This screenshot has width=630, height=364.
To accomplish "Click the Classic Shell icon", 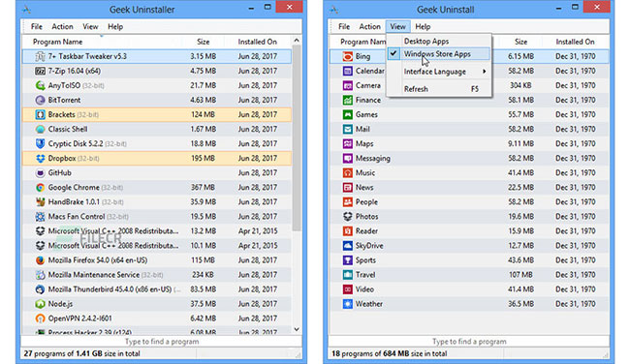I will (x=40, y=129).
